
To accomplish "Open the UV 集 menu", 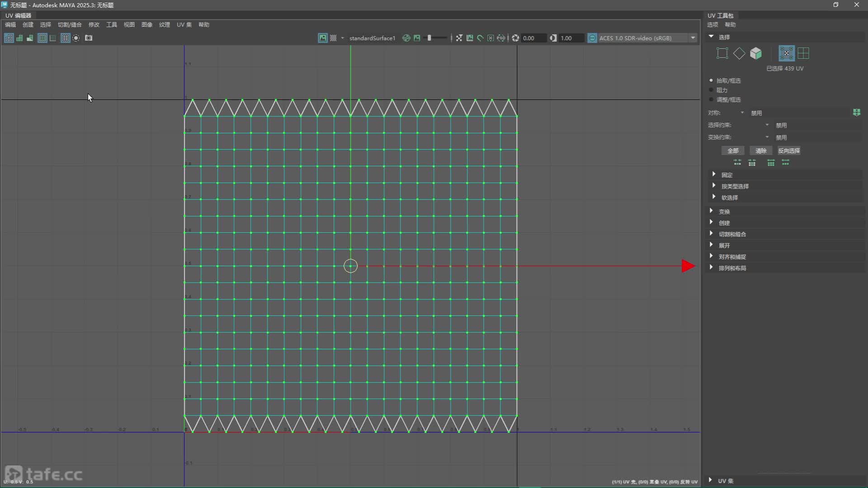I will click(184, 24).
